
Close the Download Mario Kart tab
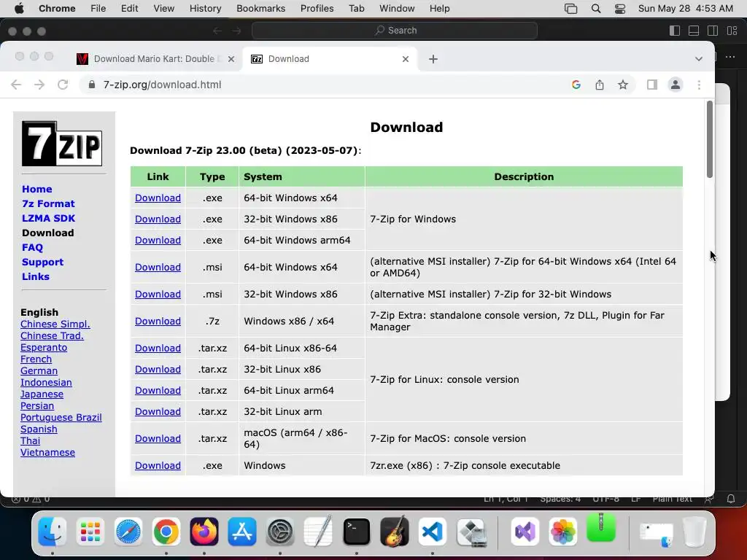(x=231, y=59)
